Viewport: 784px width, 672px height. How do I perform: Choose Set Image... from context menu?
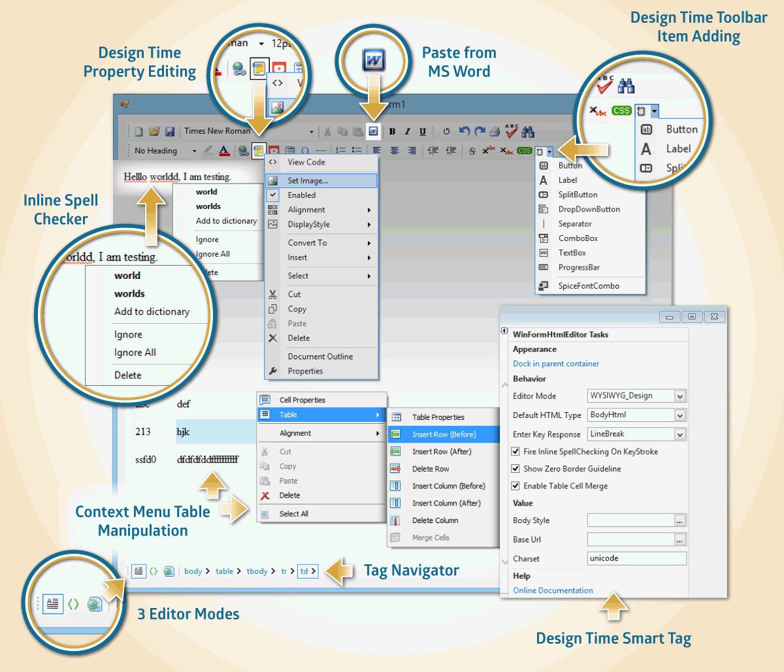point(321,181)
